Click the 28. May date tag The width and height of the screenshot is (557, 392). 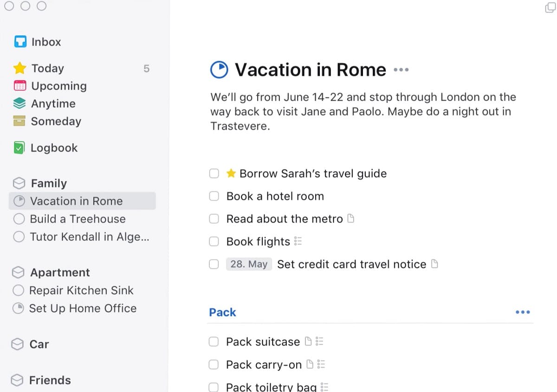[x=249, y=264]
